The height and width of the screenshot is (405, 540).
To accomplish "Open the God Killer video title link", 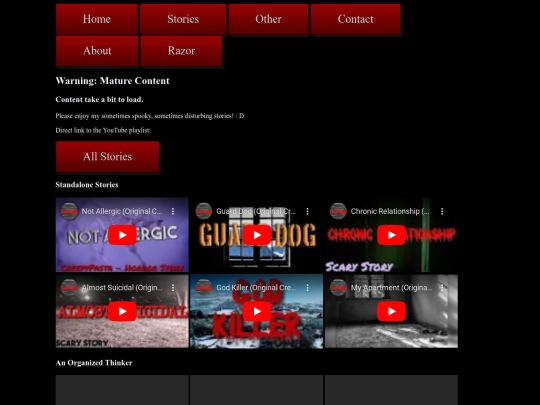I will point(256,288).
